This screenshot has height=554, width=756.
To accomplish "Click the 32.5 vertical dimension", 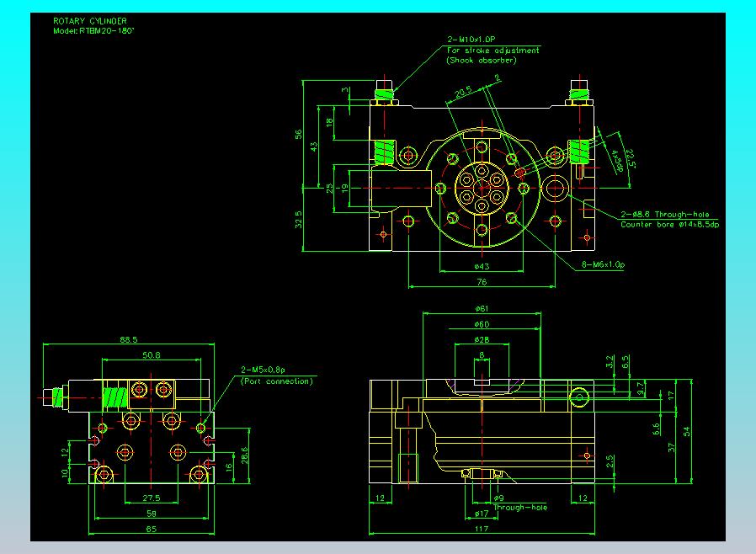I will 299,220.
